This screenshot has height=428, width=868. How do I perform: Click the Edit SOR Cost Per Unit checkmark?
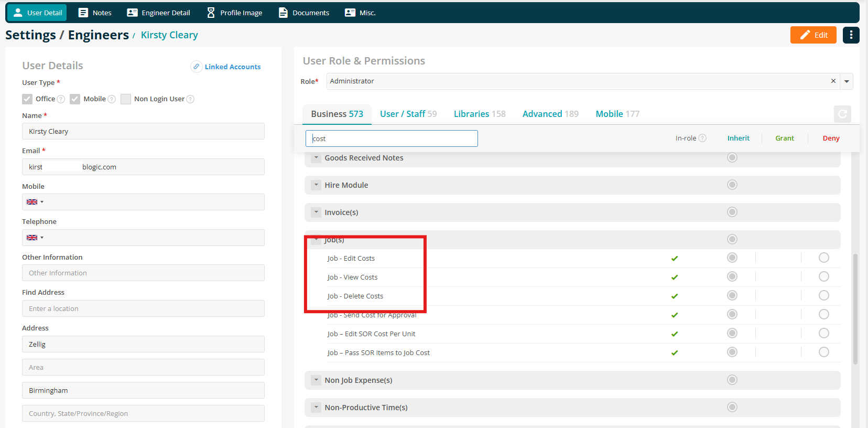(675, 334)
